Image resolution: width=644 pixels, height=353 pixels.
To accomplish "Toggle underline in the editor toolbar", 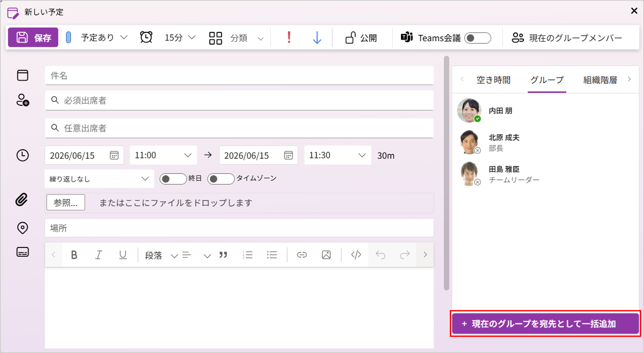I will [123, 255].
